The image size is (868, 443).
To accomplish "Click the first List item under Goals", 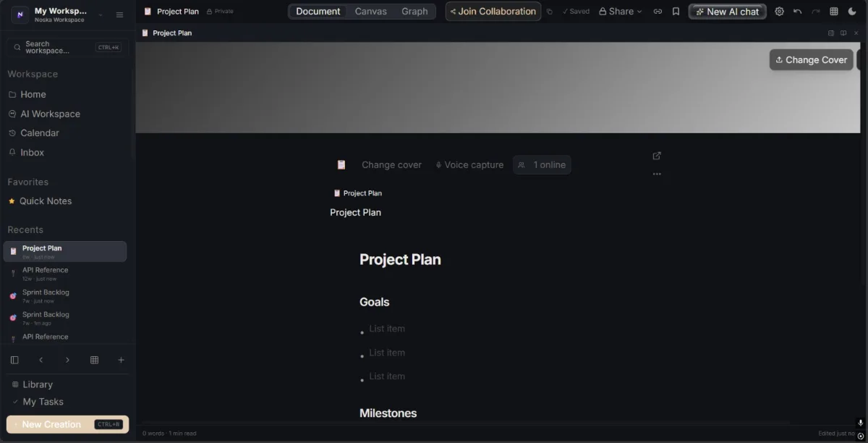I will pos(387,329).
